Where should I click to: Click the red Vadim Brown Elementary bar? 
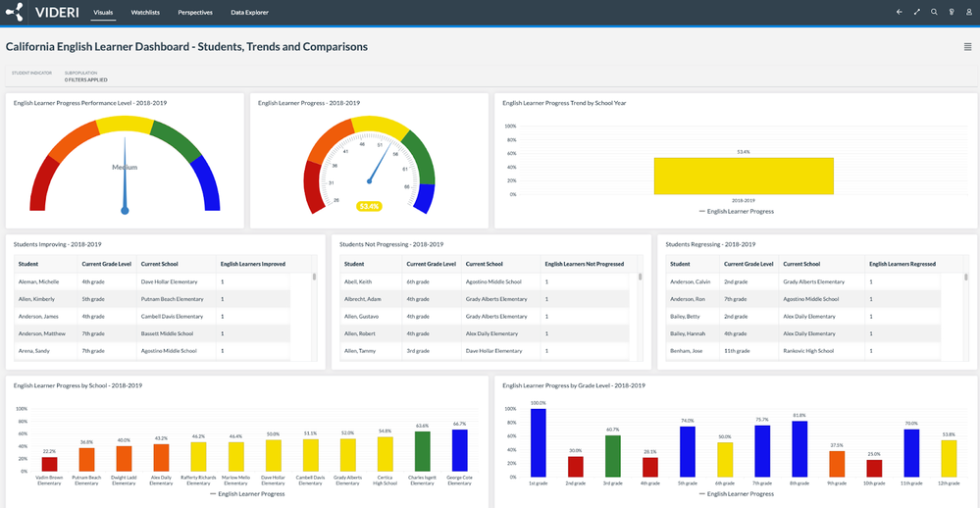click(x=49, y=464)
